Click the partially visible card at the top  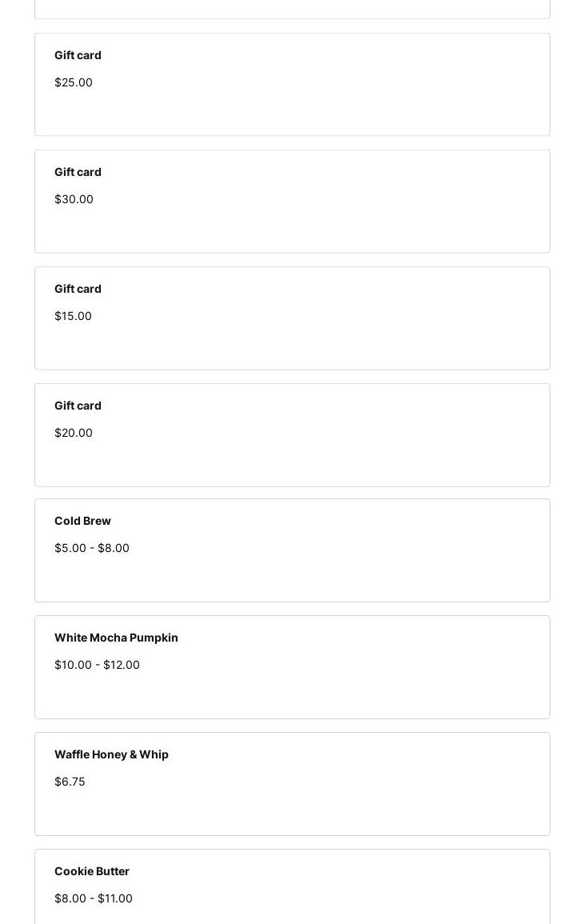[292, 8]
